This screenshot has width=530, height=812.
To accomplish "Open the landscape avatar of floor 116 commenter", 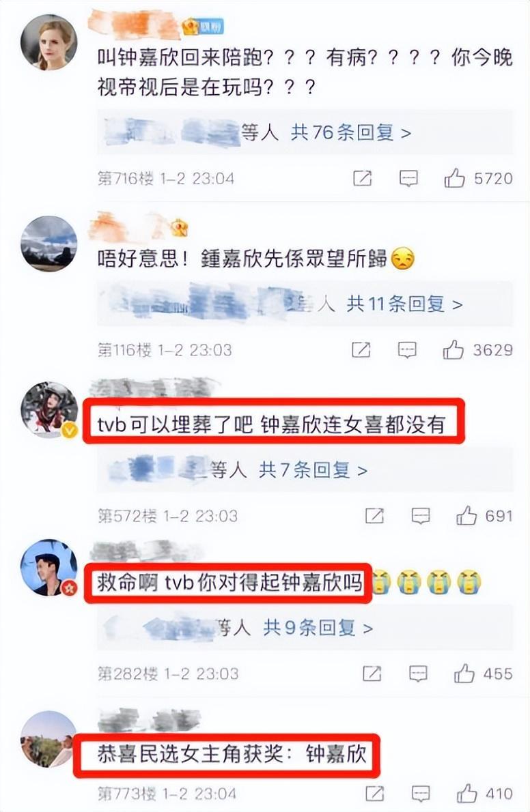I will tap(48, 244).
